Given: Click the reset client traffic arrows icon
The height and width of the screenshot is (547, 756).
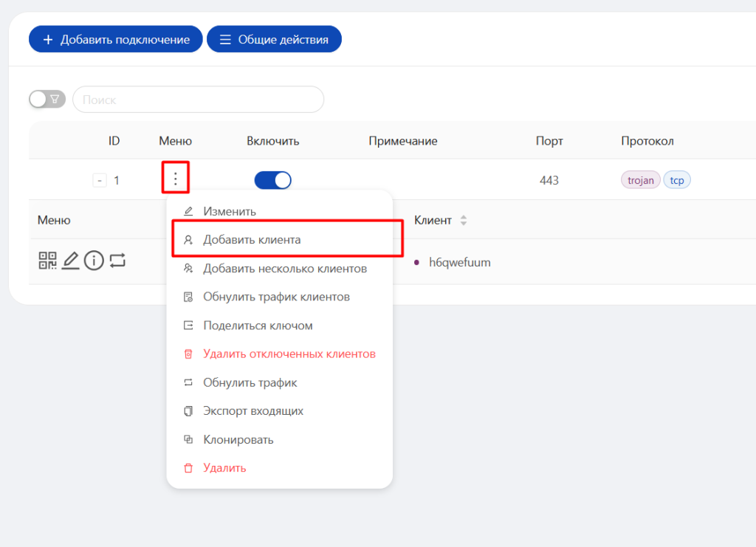Looking at the screenshot, I should point(117,261).
